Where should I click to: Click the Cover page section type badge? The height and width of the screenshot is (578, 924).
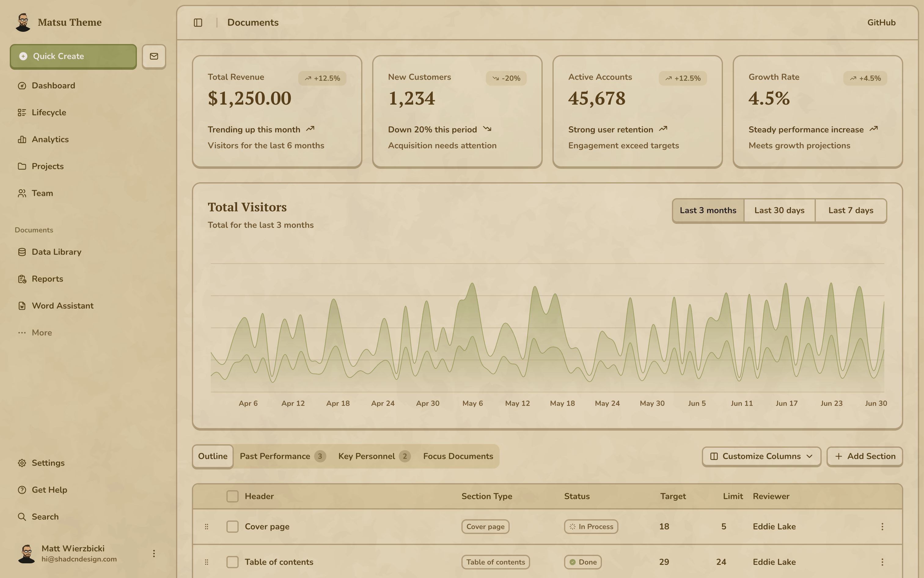click(485, 527)
